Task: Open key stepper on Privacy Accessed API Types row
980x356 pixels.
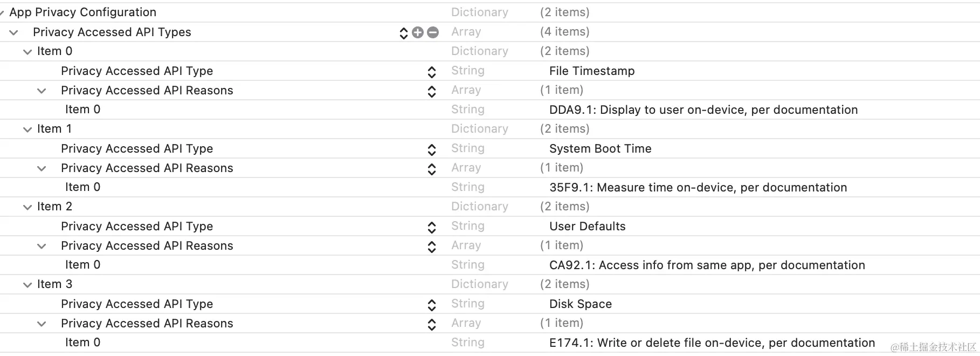Action: coord(403,33)
